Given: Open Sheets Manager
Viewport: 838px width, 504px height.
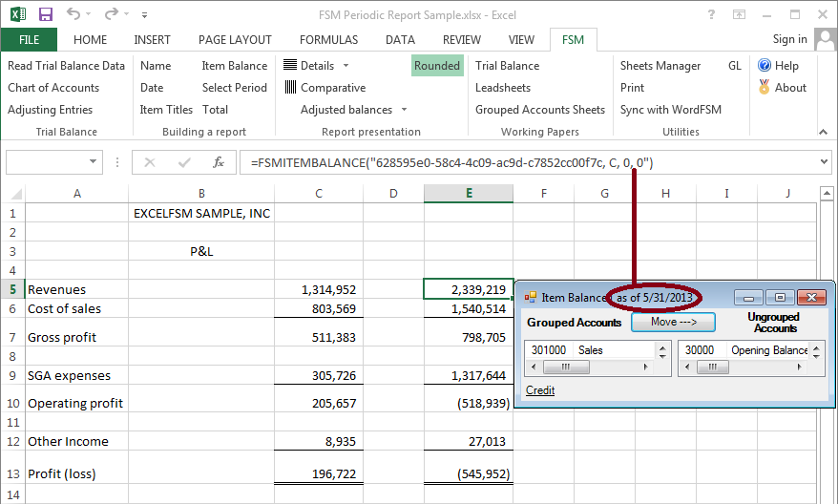Looking at the screenshot, I should coord(660,66).
